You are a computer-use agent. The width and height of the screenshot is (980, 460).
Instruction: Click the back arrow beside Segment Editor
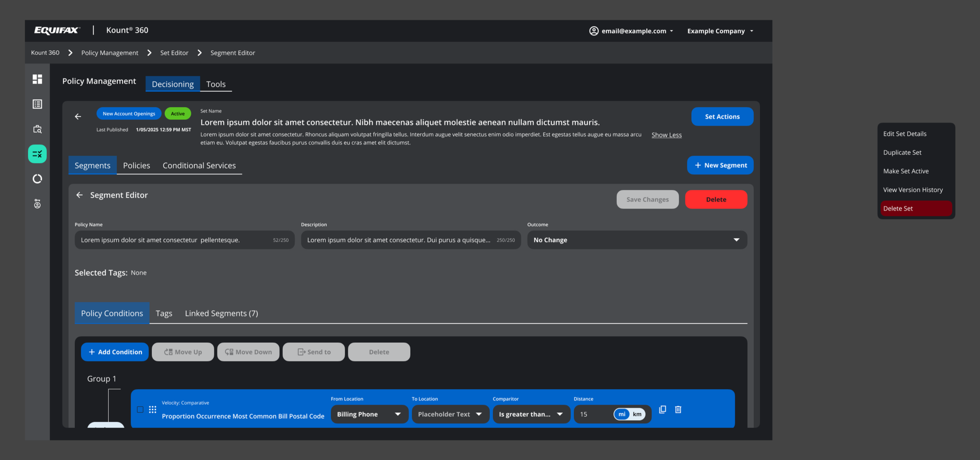79,195
